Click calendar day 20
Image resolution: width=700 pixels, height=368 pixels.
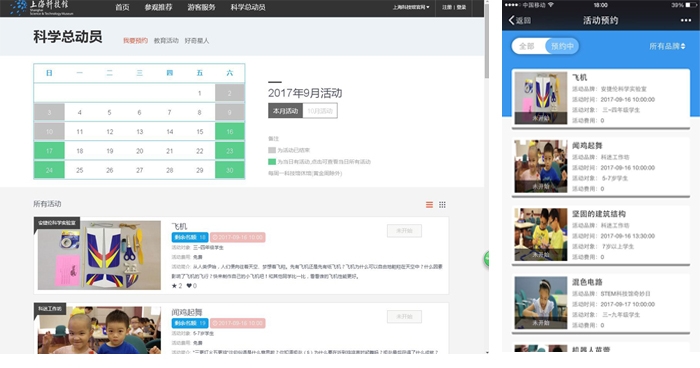point(140,151)
